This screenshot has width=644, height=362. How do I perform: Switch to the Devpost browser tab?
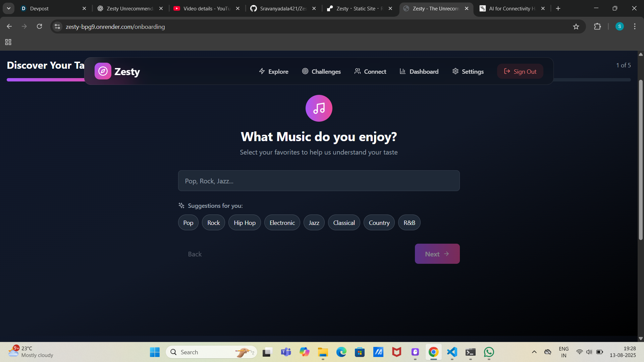tap(39, 8)
